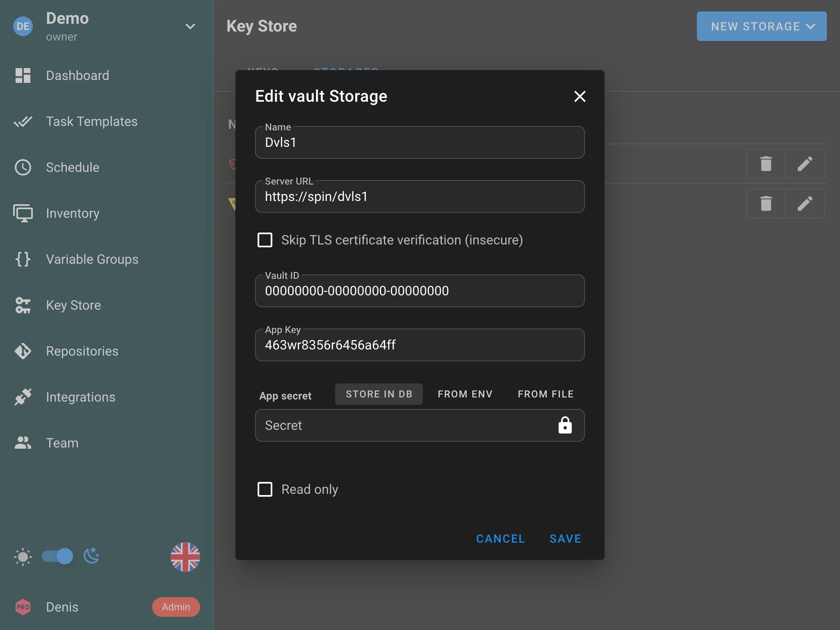840x630 pixels.
Task: Check the Read only checkbox
Action: pyautogui.click(x=265, y=489)
